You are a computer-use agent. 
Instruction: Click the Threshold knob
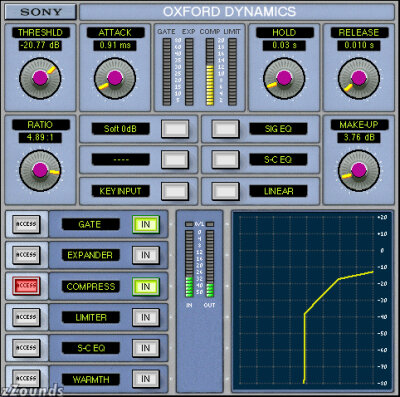pyautogui.click(x=40, y=78)
